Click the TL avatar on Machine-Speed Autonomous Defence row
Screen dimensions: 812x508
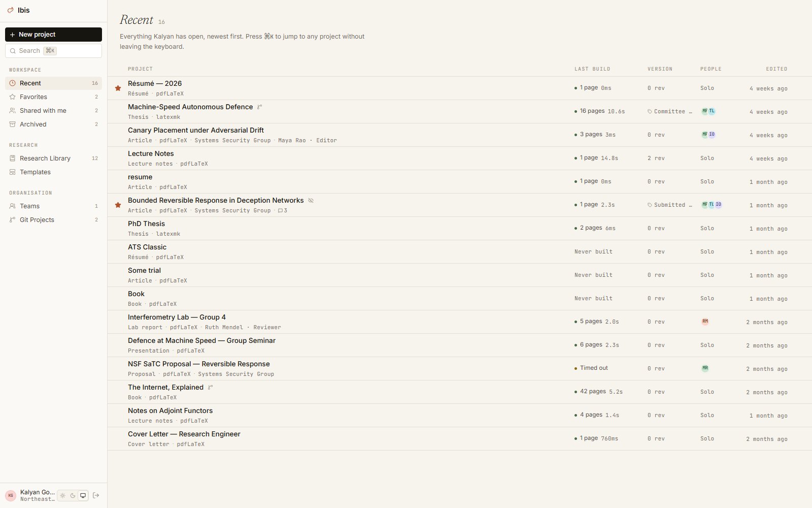click(712, 111)
